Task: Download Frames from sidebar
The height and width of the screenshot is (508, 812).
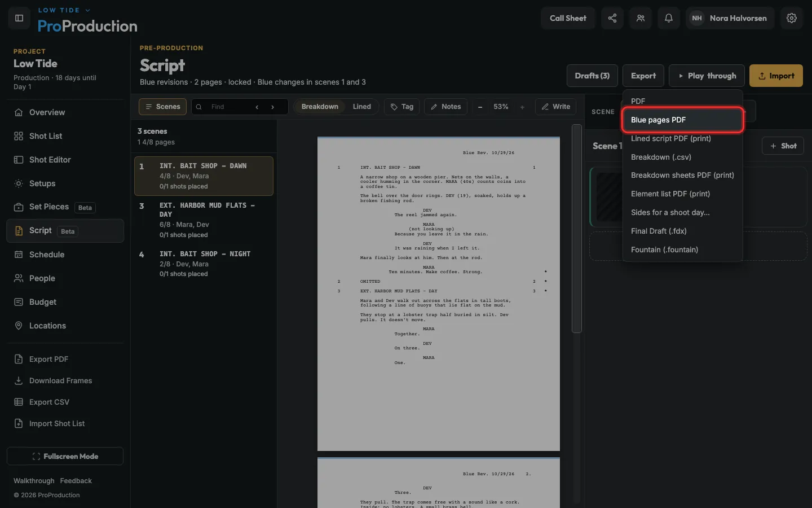Action: (x=65, y=380)
